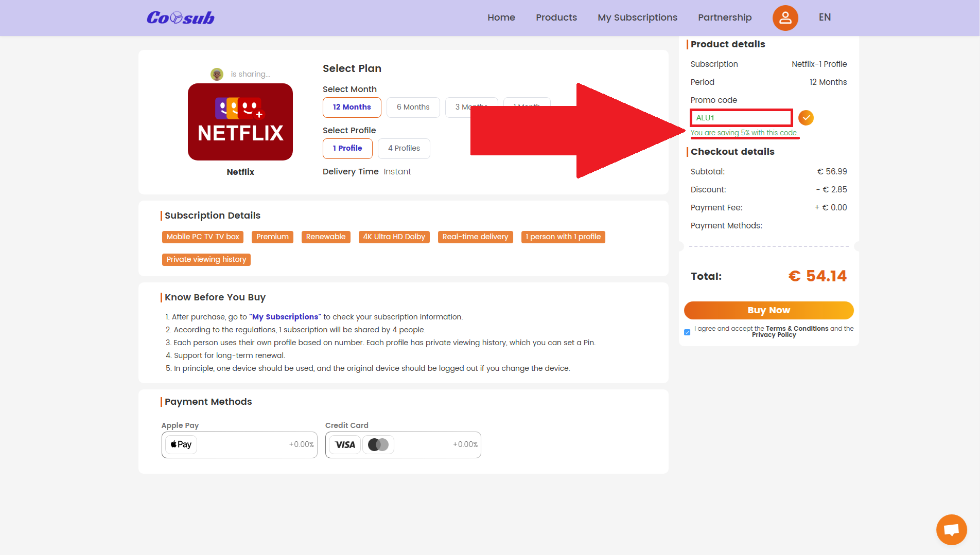Click the total price € 54.14
Screen dimensions: 980x555
[x=817, y=276]
